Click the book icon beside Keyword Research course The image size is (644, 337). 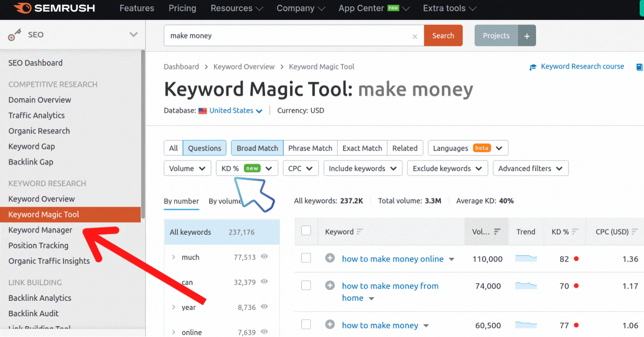tap(640, 67)
